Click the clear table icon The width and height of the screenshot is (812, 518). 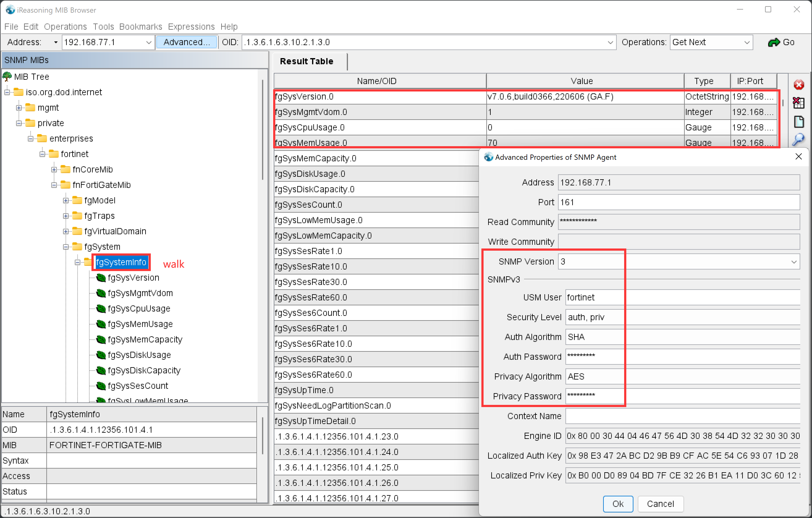tap(798, 103)
